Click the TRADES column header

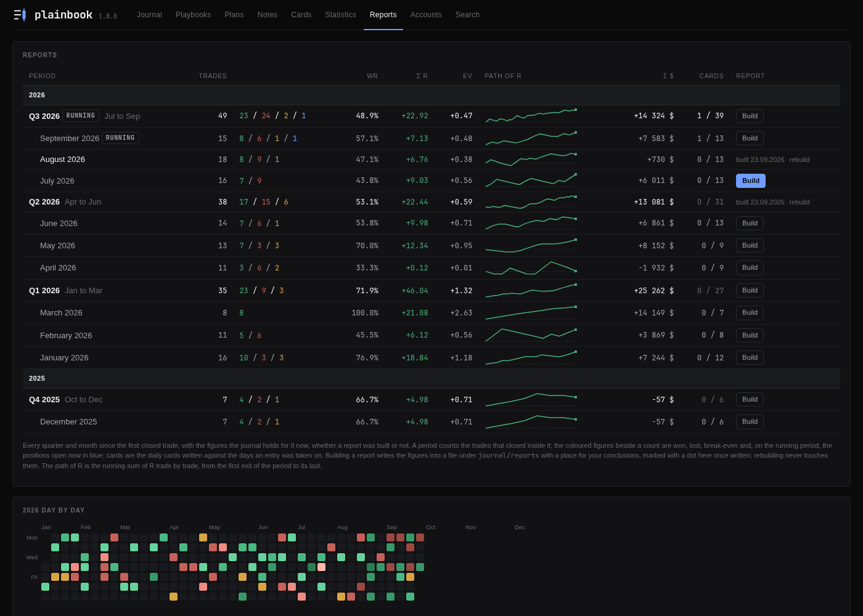(x=213, y=76)
